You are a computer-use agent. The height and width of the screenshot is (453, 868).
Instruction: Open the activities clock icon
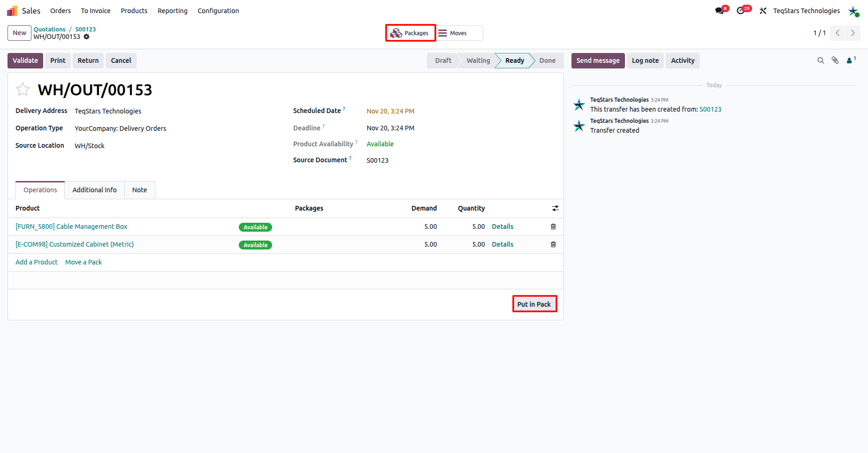click(741, 11)
